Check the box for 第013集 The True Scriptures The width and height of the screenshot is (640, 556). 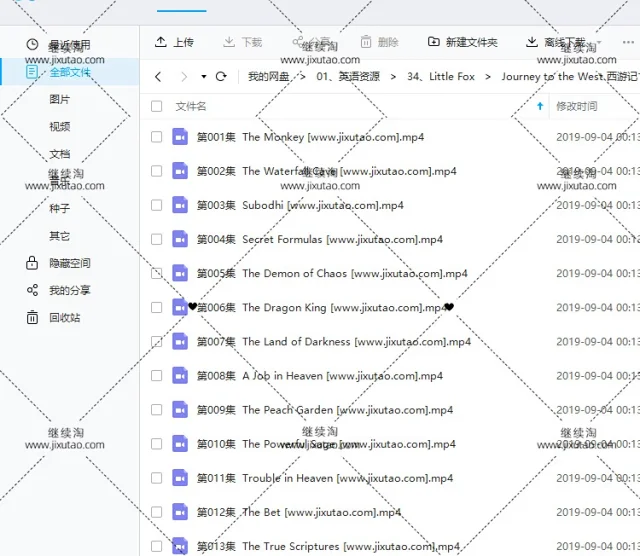(156, 546)
